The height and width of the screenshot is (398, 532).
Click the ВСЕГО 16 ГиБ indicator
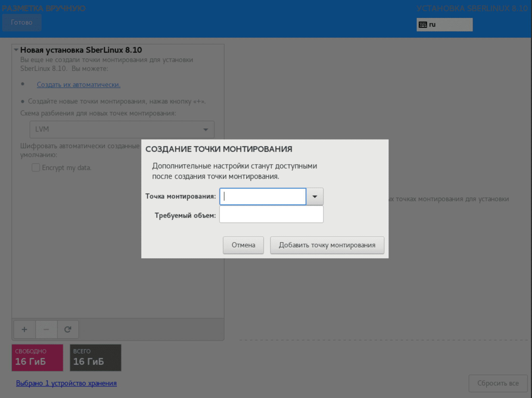tap(96, 358)
